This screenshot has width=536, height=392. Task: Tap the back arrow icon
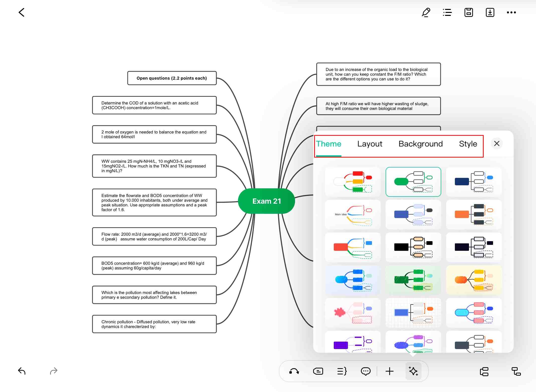point(22,12)
